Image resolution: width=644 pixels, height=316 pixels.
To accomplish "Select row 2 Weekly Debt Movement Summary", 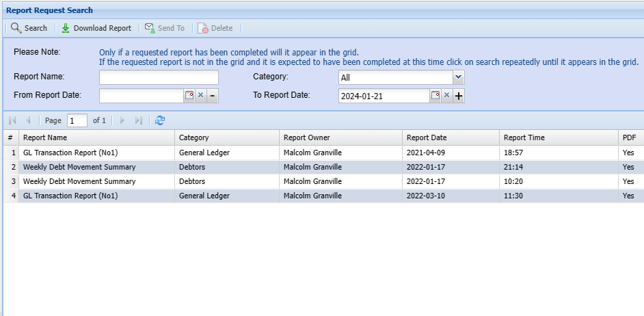I will click(323, 168).
